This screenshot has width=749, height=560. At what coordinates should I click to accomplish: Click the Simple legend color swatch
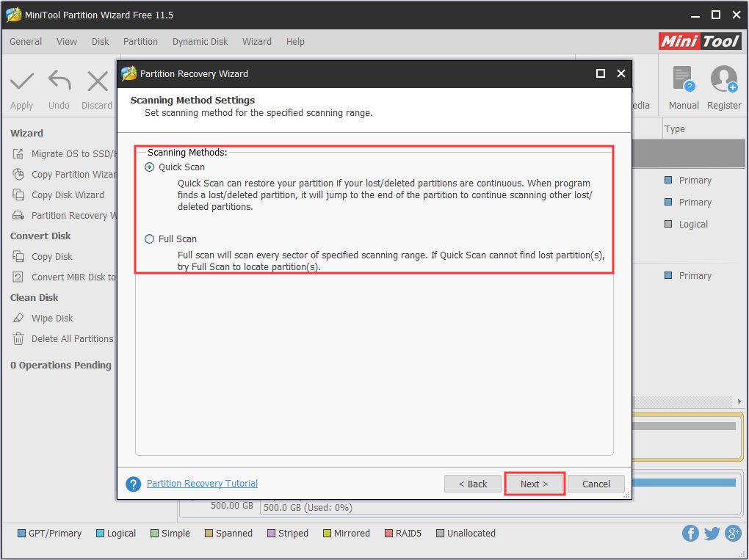click(x=155, y=534)
